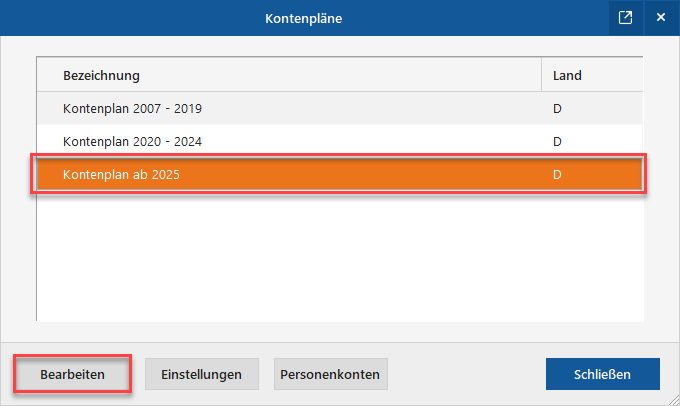The height and width of the screenshot is (406, 680).
Task: Click Land value D for Kontenplan ab 2025
Action: pos(557,174)
